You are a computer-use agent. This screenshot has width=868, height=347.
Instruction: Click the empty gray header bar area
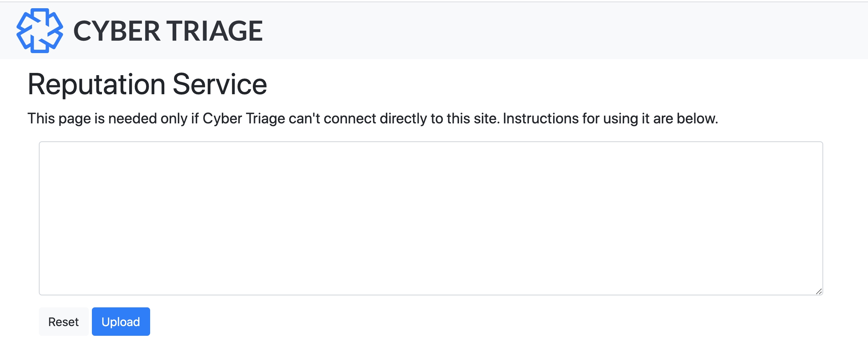[560, 31]
